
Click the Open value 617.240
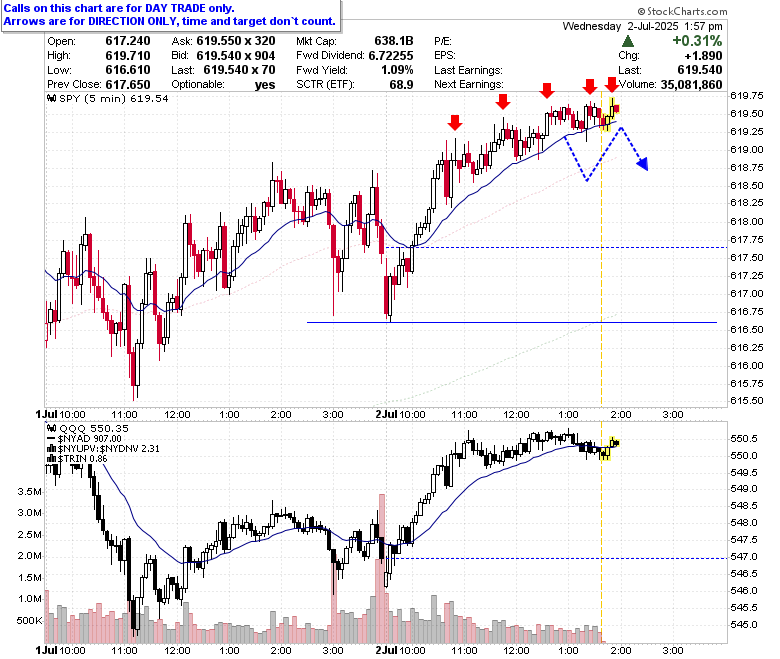(x=128, y=41)
